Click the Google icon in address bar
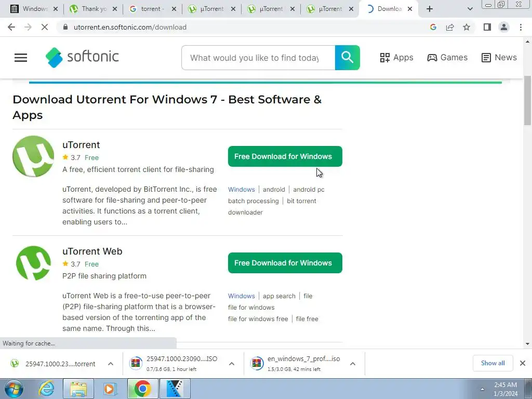The height and width of the screenshot is (399, 532). [433, 27]
